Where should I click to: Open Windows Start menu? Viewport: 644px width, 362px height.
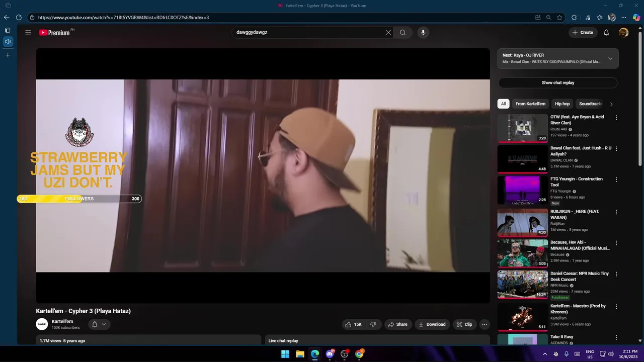coord(285,354)
